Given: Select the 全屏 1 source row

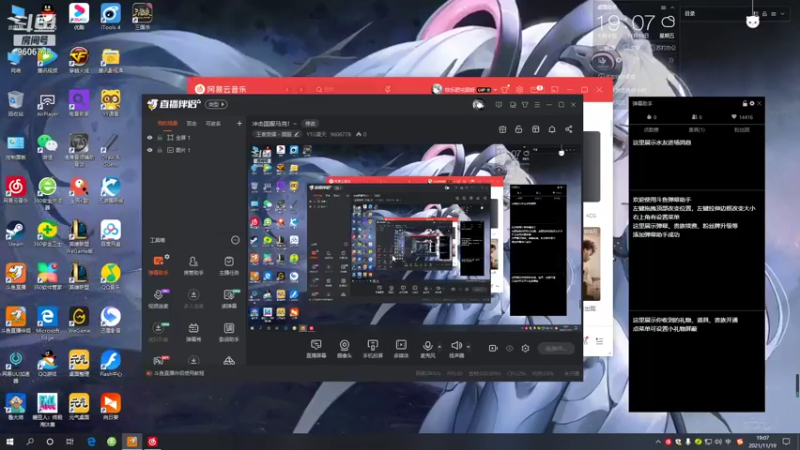Looking at the screenshot, I should pos(194,138).
